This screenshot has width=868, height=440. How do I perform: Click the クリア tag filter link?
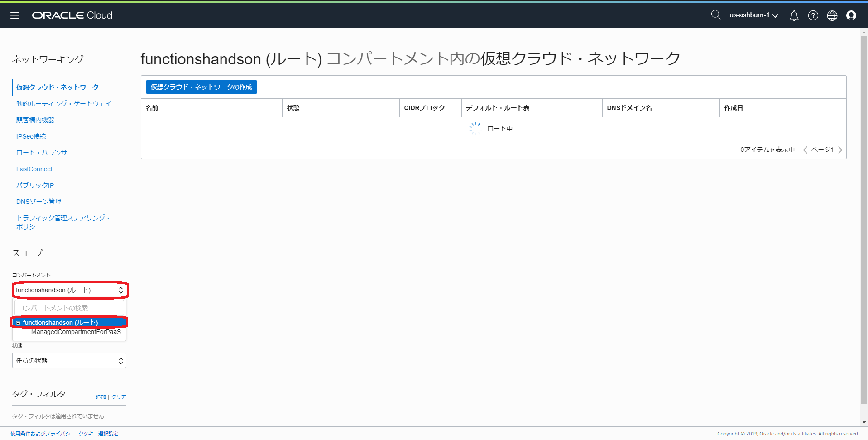(x=119, y=397)
